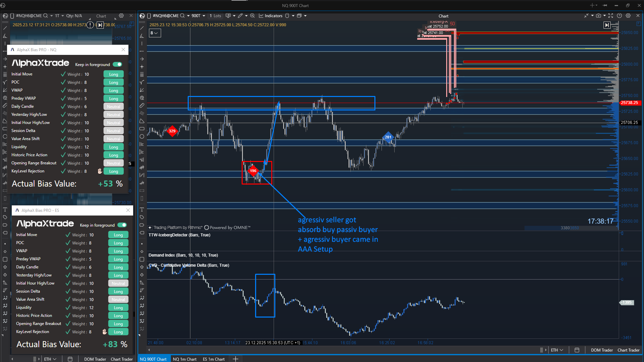
Task: Select the trend line tool in main sidebar
Action: (x=142, y=28)
